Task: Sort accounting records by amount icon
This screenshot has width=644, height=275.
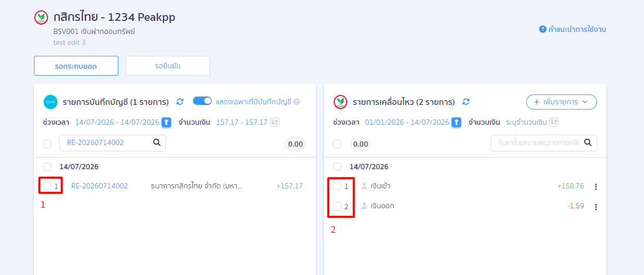Action: 275,122
